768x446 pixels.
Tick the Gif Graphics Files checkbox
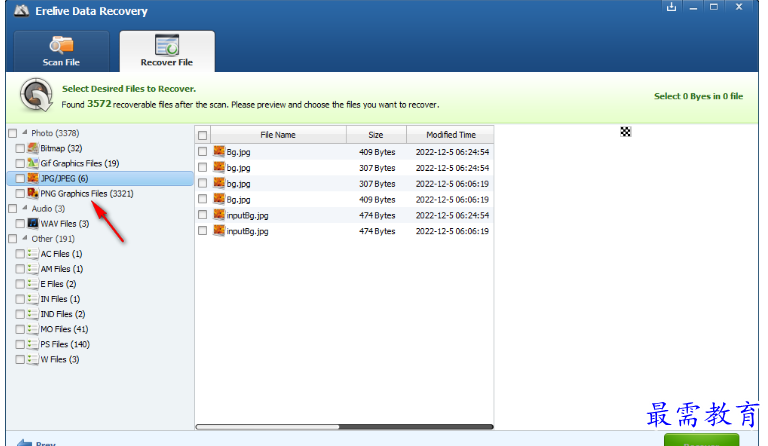[20, 164]
